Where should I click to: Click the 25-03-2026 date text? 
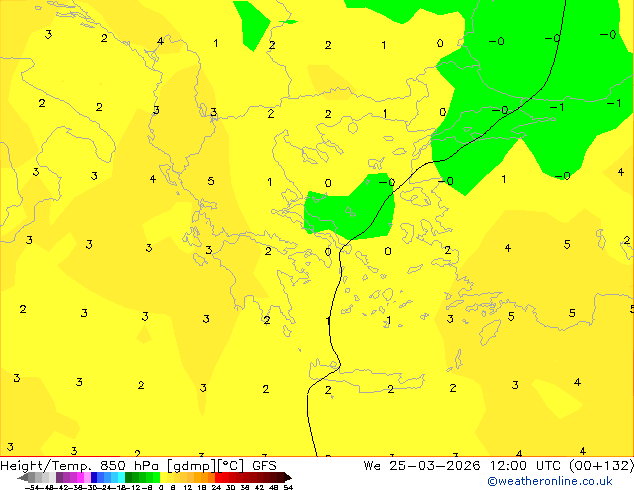coord(435,465)
